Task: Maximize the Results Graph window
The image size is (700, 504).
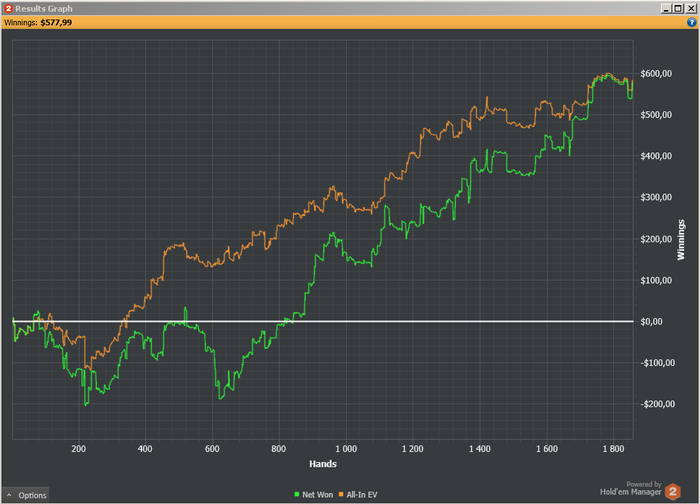Action: point(678,8)
